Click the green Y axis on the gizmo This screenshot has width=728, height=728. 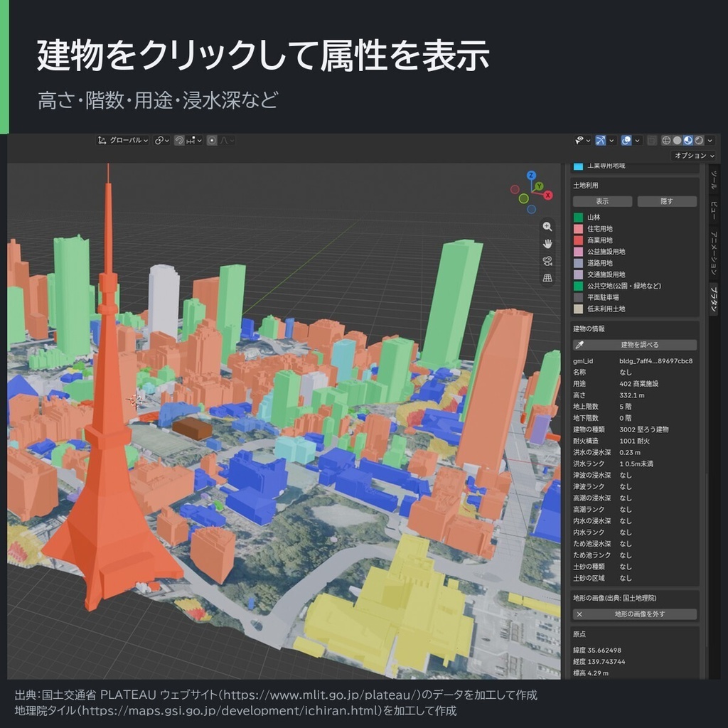pos(539,186)
